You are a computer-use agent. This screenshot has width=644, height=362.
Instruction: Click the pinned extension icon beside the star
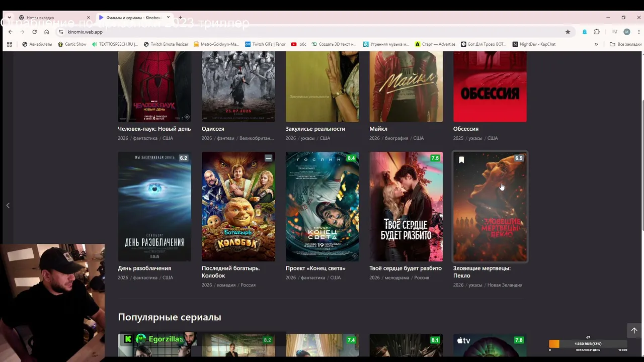(584, 32)
